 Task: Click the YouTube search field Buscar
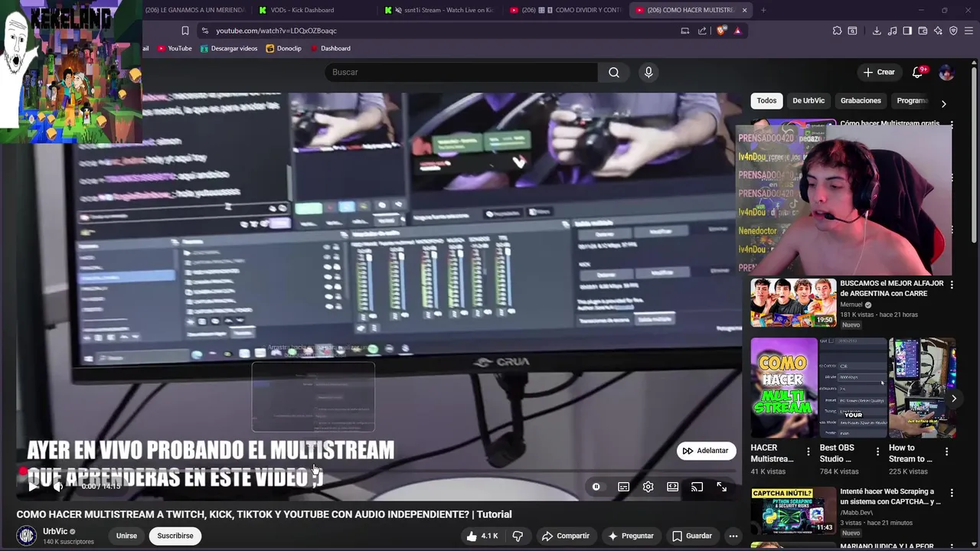tap(462, 72)
